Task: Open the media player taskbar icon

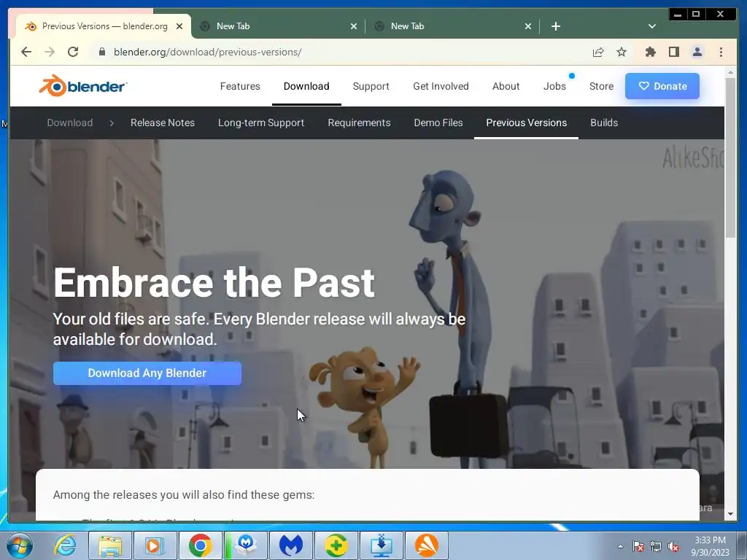Action: point(155,545)
